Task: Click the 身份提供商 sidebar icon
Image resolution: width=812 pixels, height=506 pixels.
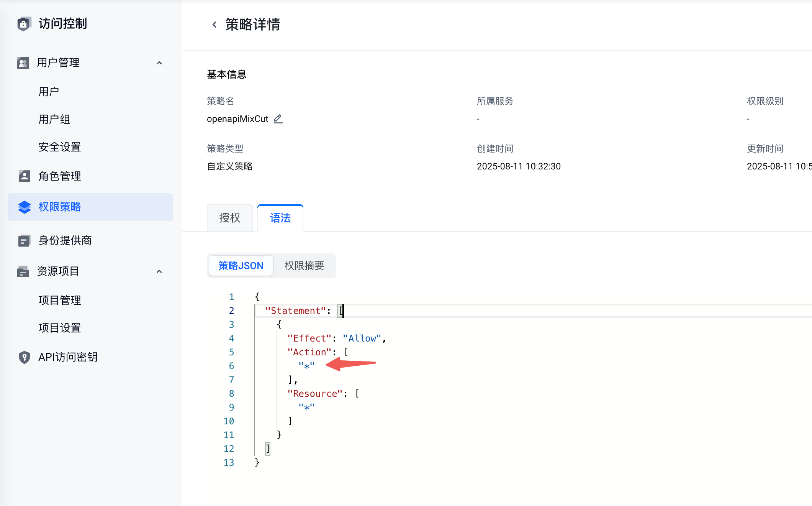Action: point(24,241)
